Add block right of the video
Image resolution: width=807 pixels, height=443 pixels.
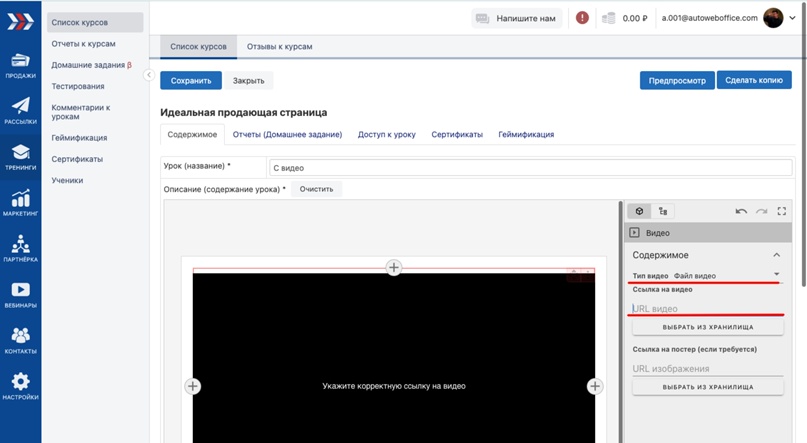594,386
